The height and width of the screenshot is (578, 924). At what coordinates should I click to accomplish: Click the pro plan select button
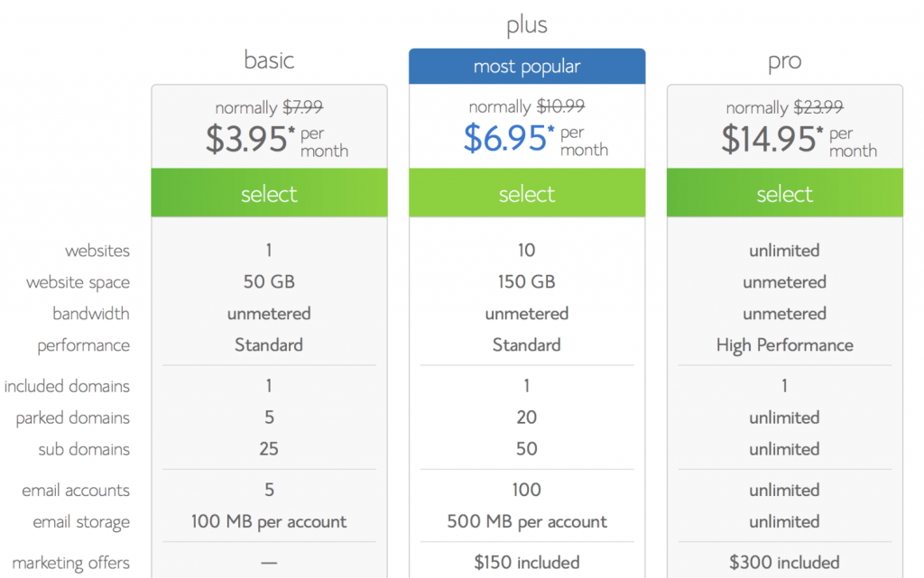pyautogui.click(x=784, y=193)
